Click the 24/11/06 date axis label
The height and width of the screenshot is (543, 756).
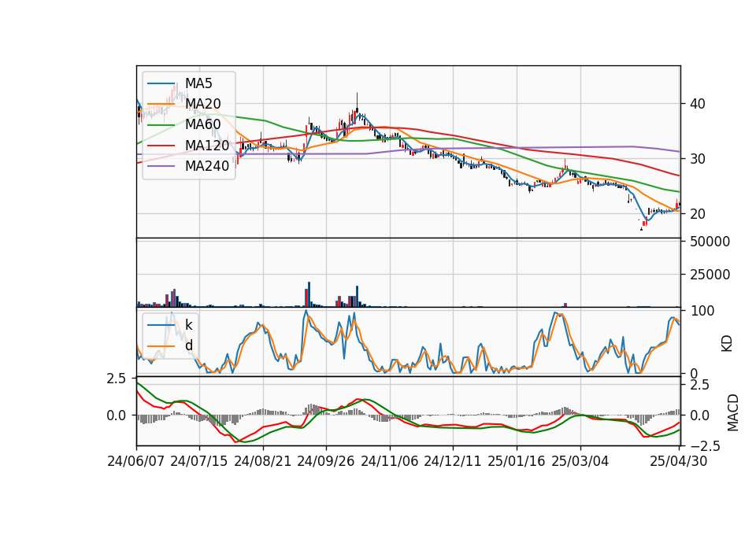[390, 461]
